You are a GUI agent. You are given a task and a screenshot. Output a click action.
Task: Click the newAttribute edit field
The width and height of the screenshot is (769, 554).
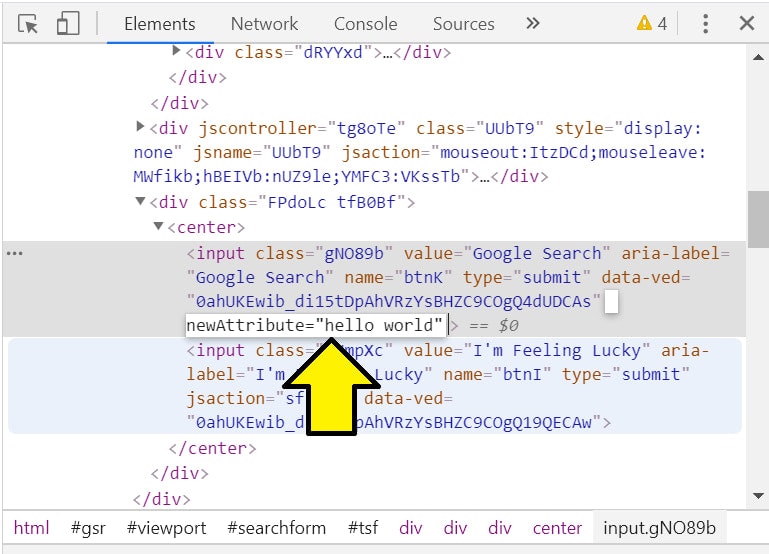tap(315, 326)
